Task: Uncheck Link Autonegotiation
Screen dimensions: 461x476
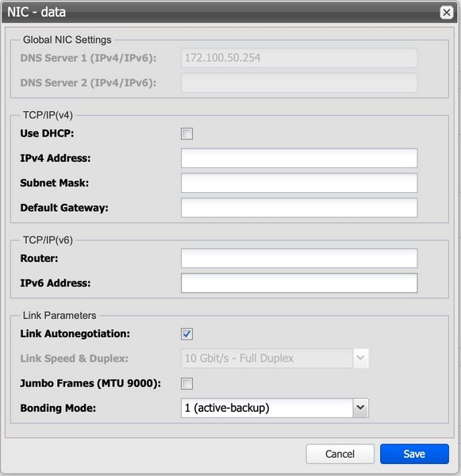Action: coord(186,334)
